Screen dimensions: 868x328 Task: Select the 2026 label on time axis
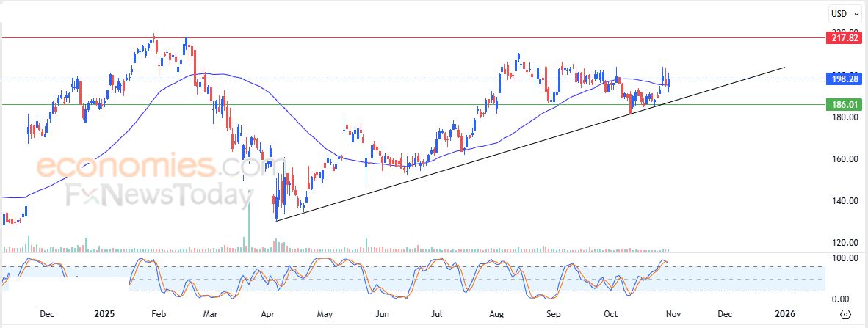coord(785,314)
